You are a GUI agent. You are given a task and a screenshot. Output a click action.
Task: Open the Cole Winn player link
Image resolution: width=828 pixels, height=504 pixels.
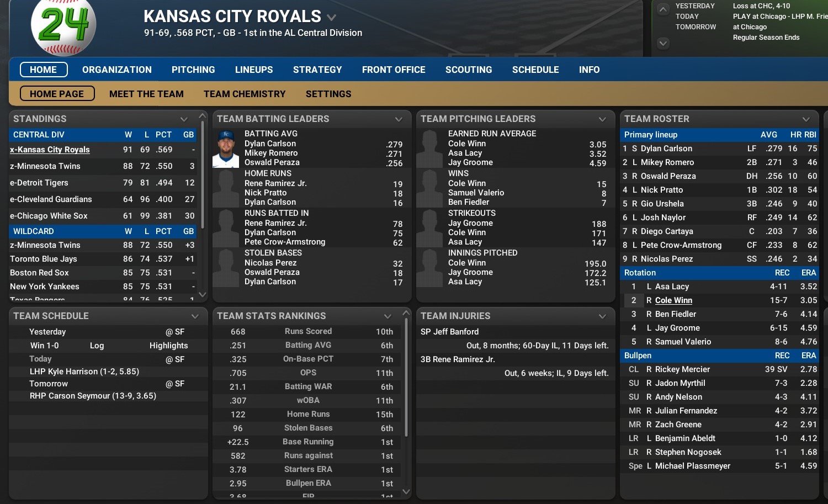point(673,300)
